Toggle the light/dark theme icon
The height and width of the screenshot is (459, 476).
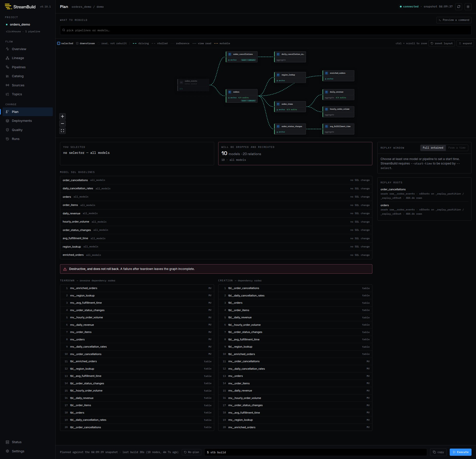click(468, 7)
